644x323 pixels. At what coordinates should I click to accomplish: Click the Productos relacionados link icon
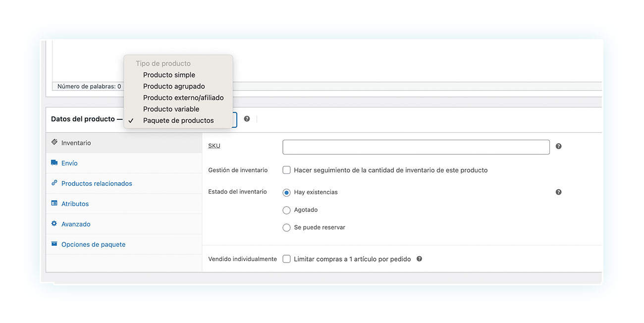coord(54,183)
